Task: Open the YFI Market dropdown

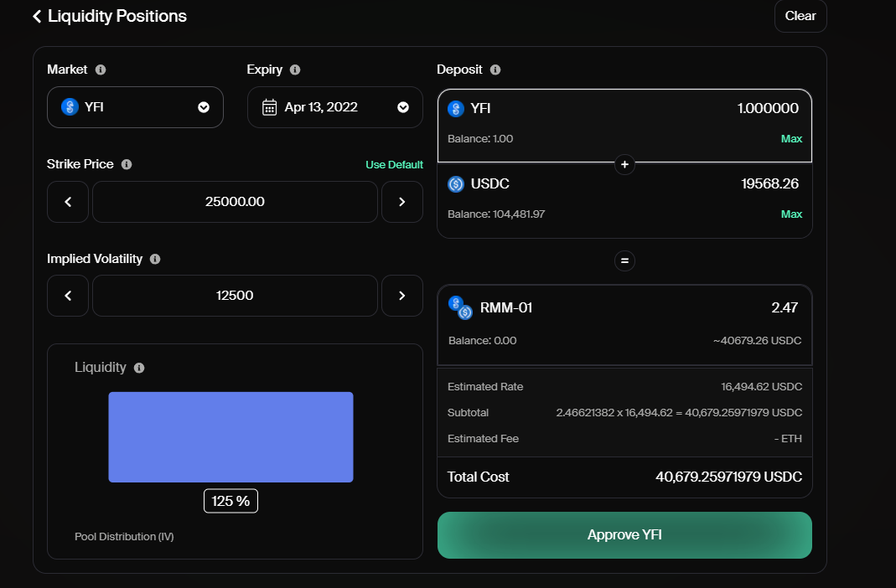Action: pos(136,107)
